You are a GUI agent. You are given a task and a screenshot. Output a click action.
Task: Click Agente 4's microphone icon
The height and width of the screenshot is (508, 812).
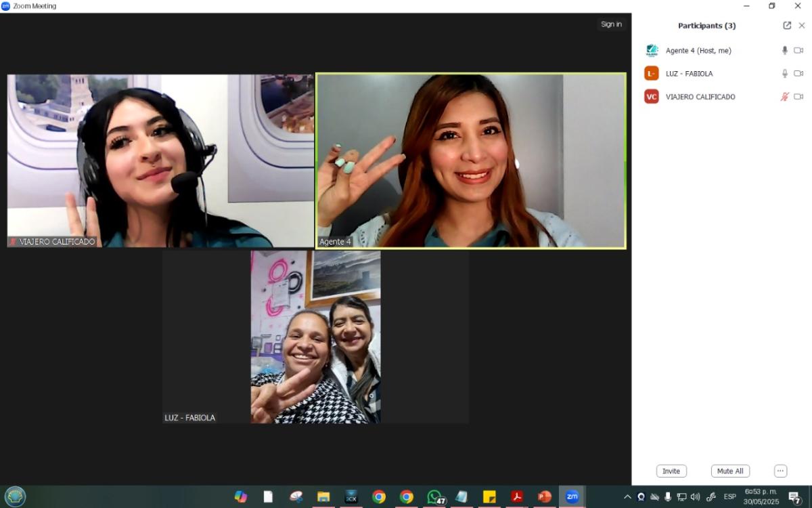coord(785,51)
